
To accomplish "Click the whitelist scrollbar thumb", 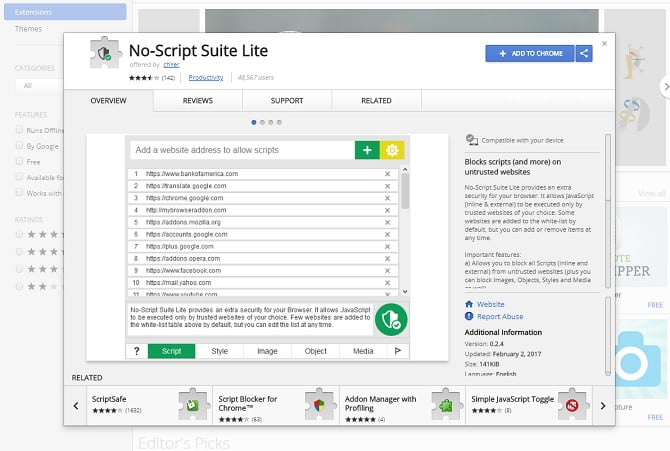I will [405, 192].
